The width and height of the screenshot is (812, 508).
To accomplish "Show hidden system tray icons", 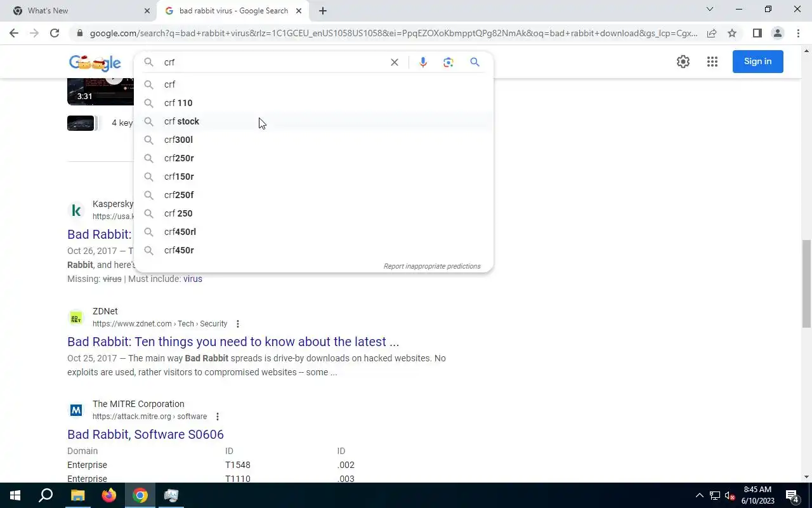I will tap(700, 496).
